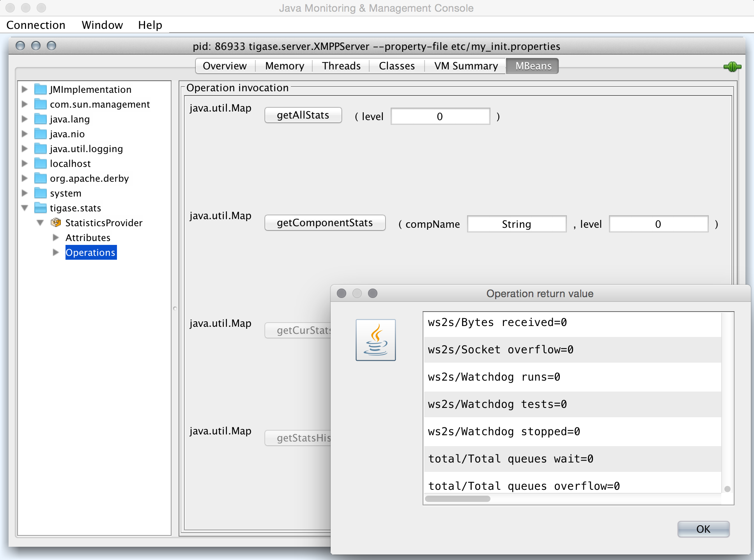
Task: Expand the localhost tree node
Action: (25, 163)
